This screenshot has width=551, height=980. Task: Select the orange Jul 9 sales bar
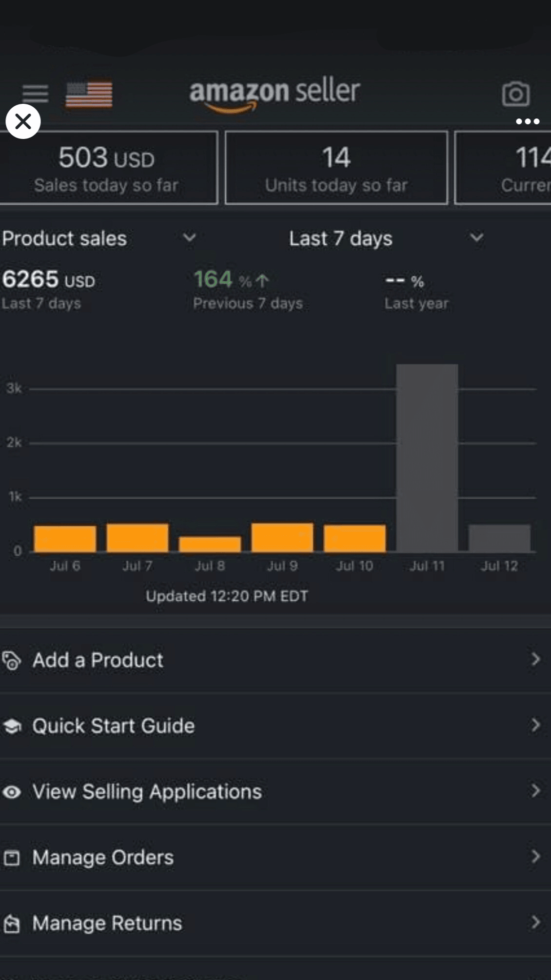pyautogui.click(x=282, y=538)
